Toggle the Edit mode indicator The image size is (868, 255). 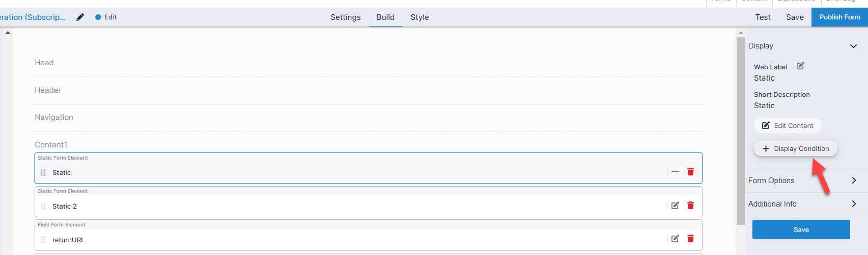[106, 17]
